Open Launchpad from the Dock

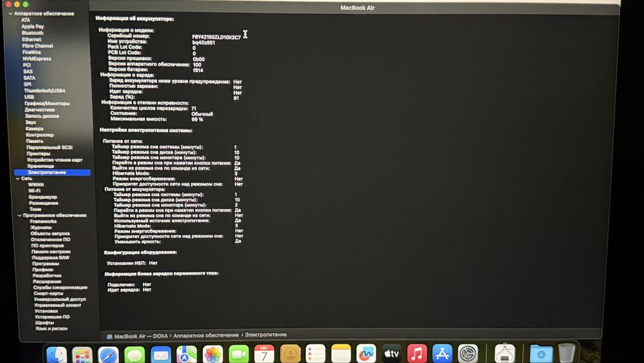[82, 355]
